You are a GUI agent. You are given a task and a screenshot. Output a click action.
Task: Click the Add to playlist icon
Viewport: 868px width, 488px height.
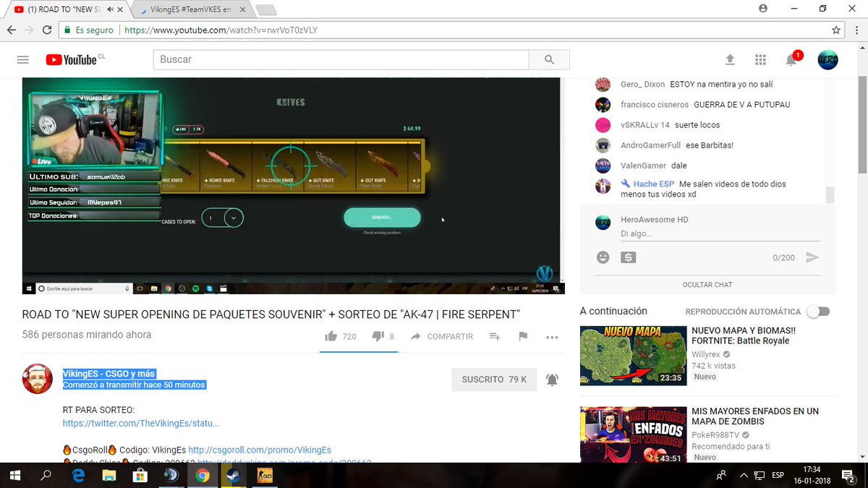495,336
